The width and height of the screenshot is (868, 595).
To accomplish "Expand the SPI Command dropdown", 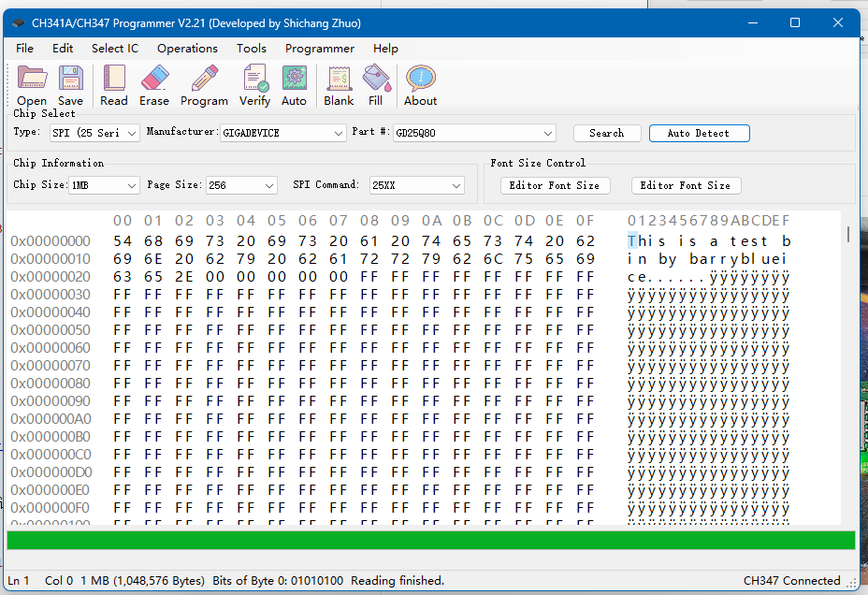I will (417, 185).
